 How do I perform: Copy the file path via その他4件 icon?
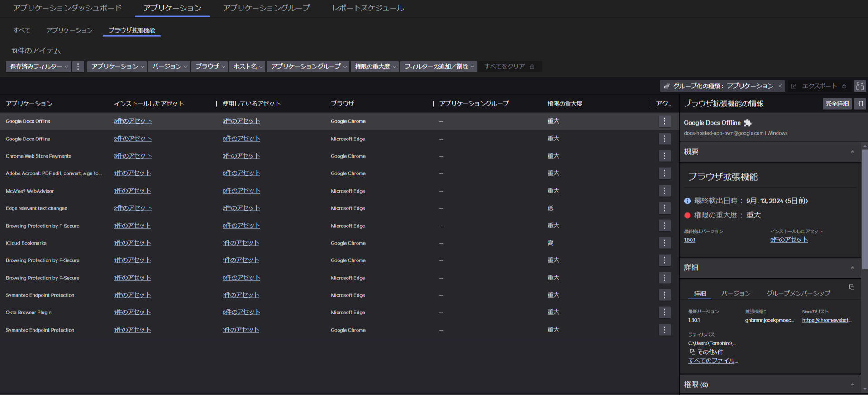click(692, 352)
